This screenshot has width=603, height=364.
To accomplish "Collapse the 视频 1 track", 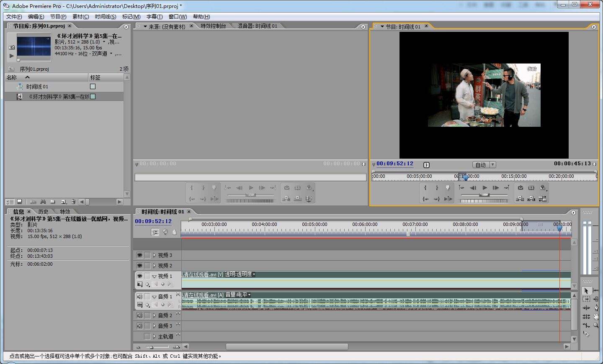I will click(154, 277).
